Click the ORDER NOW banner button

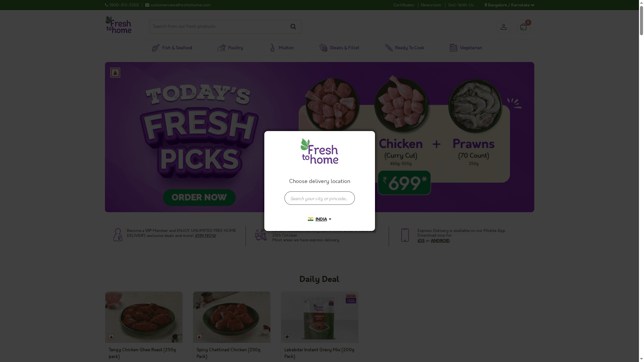click(199, 197)
